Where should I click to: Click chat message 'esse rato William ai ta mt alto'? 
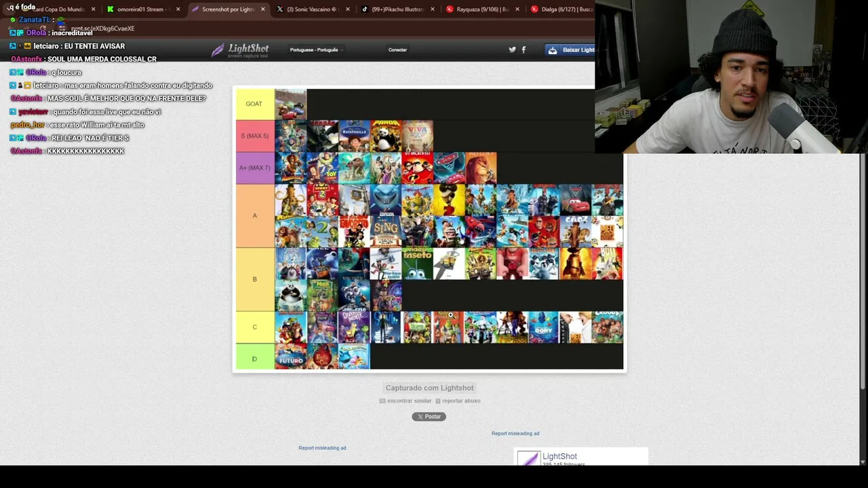click(98, 125)
